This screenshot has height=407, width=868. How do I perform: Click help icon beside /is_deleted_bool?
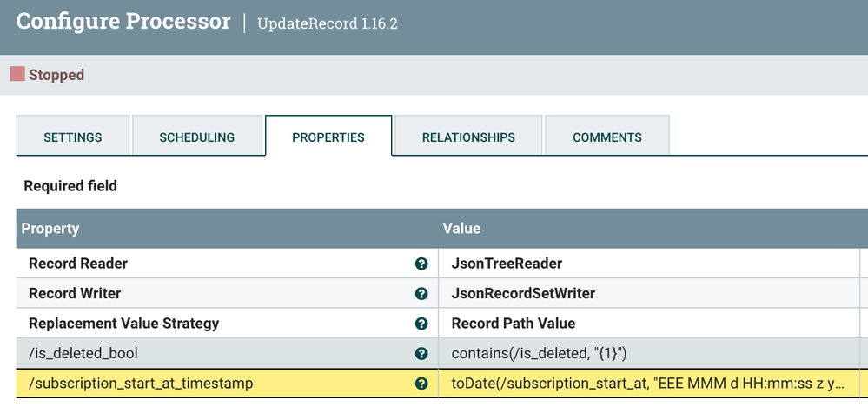[421, 353]
